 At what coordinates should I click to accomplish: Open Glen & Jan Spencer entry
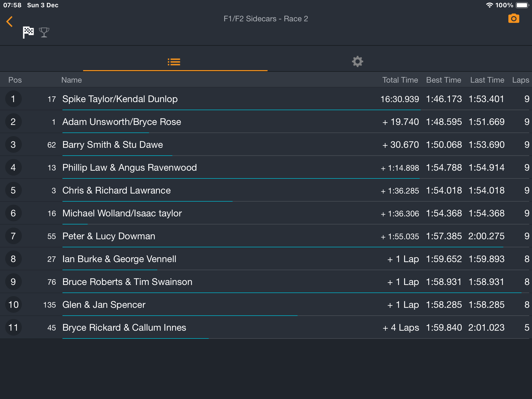click(266, 304)
